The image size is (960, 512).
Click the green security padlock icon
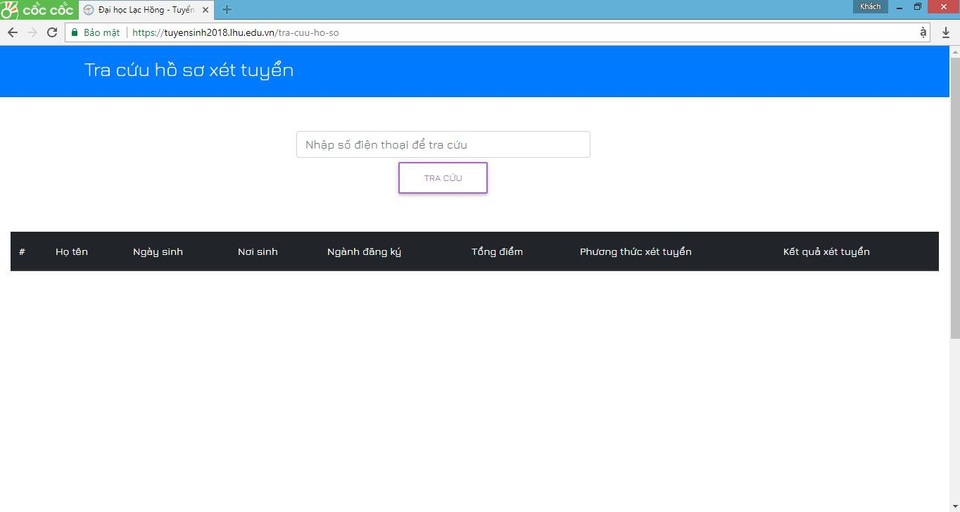tap(75, 32)
